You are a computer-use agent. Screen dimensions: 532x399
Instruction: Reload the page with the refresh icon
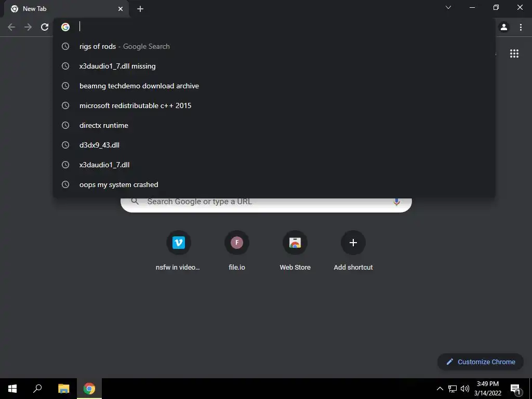pos(45,27)
